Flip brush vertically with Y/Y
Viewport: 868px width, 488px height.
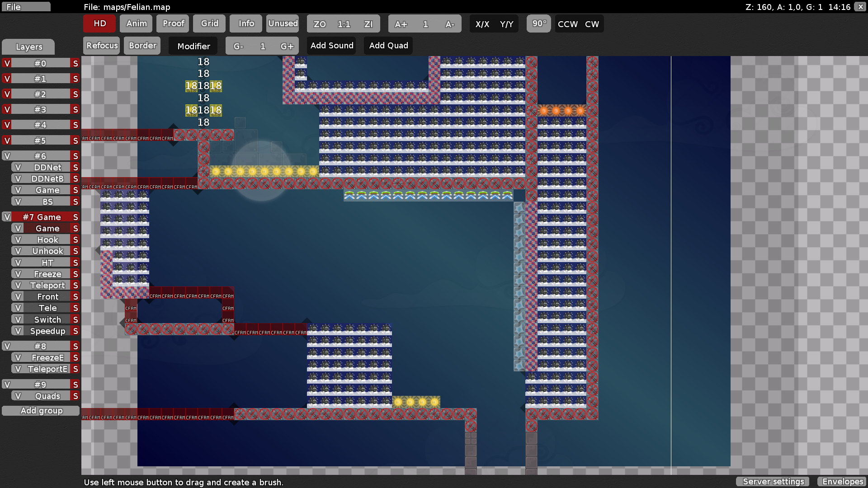coord(507,24)
